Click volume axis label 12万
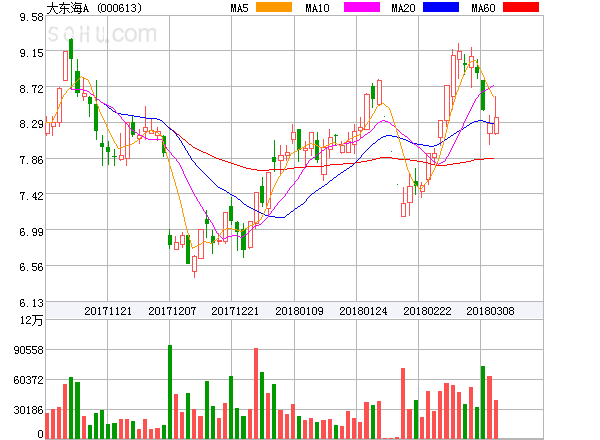Screen dimensions: 600x440 [x=32, y=320]
